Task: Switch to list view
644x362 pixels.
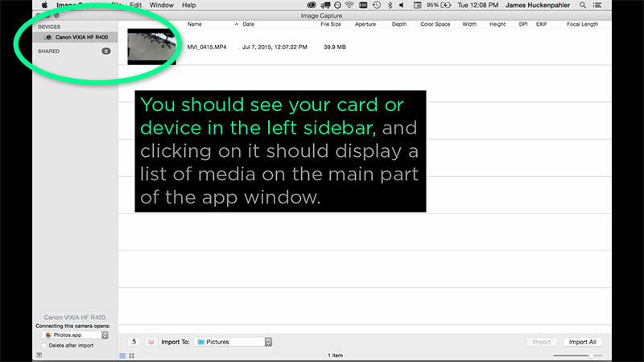Action: [x=122, y=356]
